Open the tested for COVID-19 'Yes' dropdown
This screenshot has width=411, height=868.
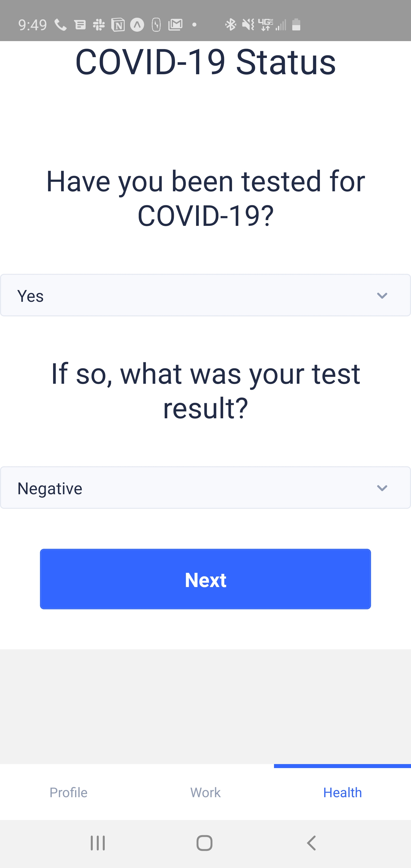(205, 295)
